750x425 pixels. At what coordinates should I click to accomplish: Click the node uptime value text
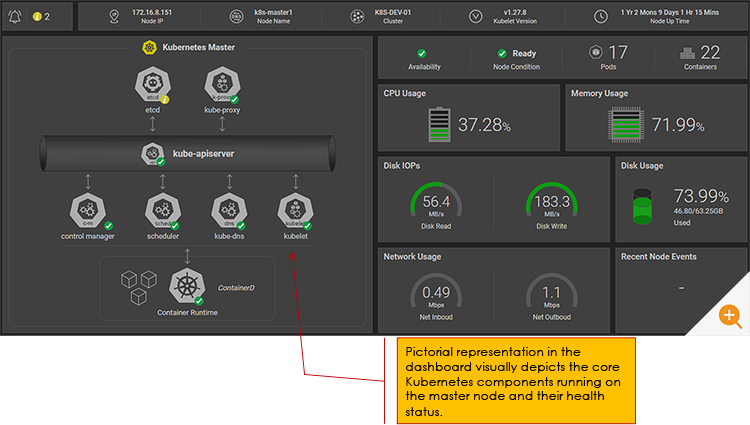coord(670,12)
